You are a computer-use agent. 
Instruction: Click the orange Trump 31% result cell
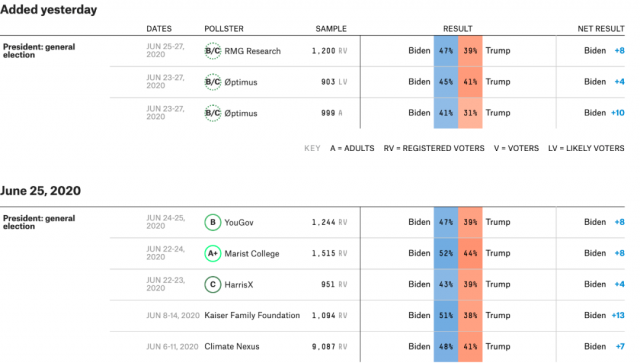[x=470, y=113]
